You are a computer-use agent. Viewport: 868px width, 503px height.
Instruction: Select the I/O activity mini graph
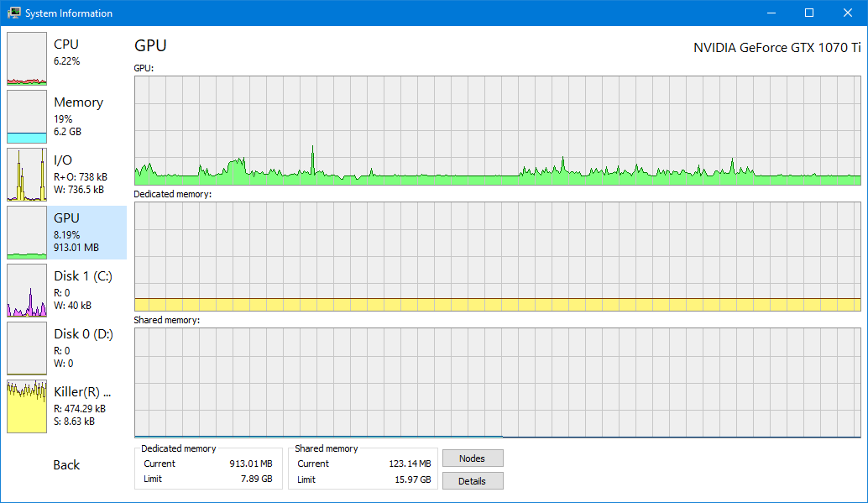[x=27, y=174]
